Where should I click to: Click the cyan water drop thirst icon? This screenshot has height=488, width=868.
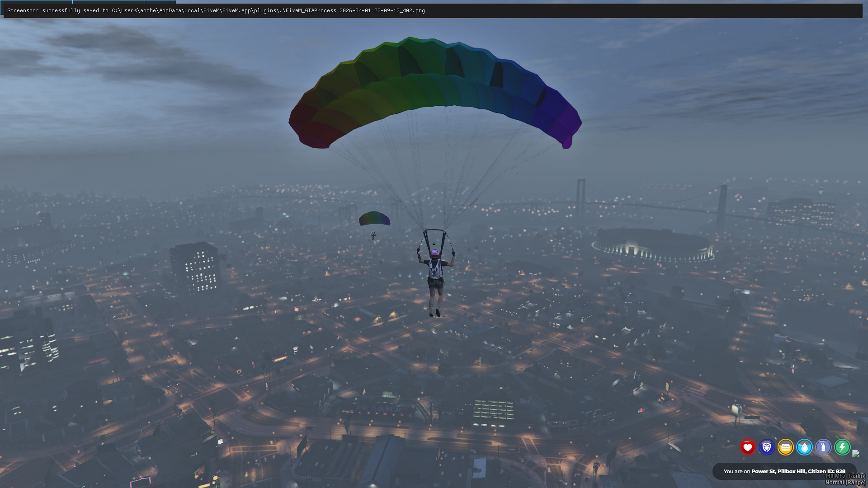pyautogui.click(x=805, y=447)
